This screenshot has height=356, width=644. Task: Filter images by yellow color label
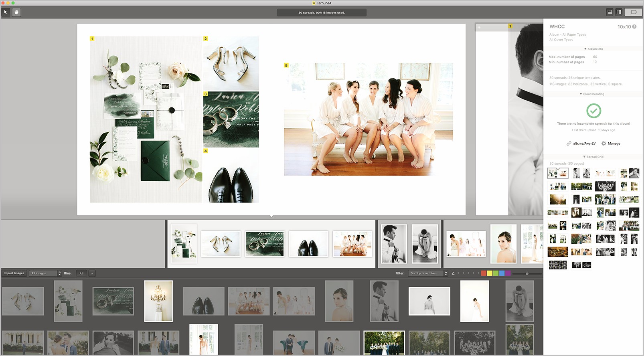click(490, 273)
